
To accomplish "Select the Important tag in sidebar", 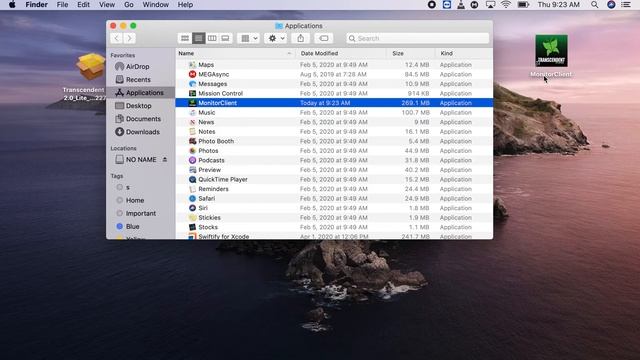I will (140, 213).
